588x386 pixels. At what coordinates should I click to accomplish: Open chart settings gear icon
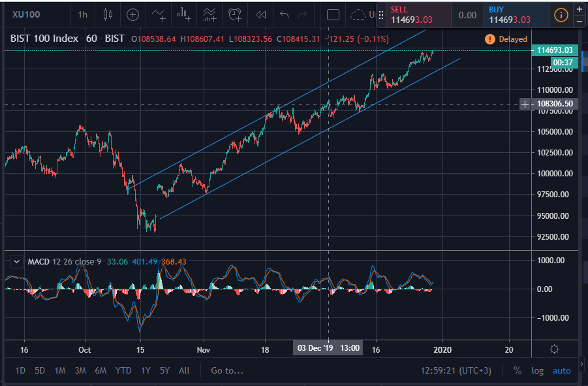(x=554, y=349)
